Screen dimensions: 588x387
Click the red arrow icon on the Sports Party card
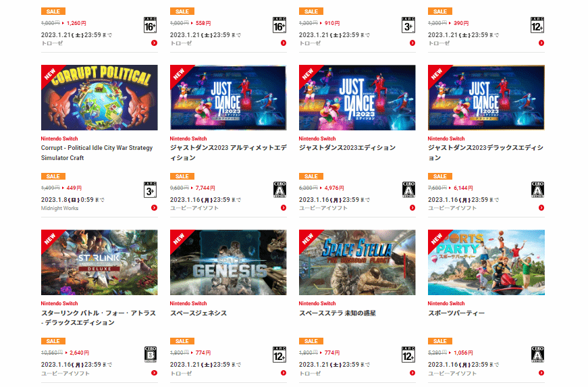tap(541, 373)
